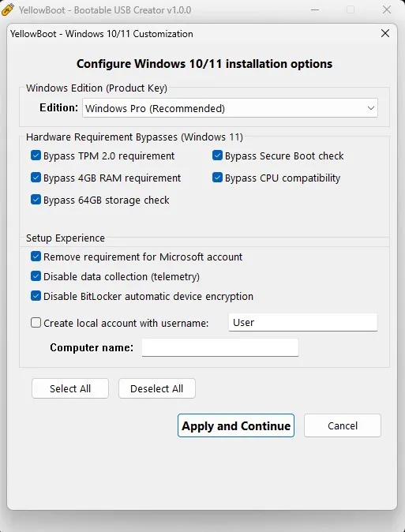Uncheck Disable data collection (telemetry)
405x532 pixels.
(x=36, y=276)
